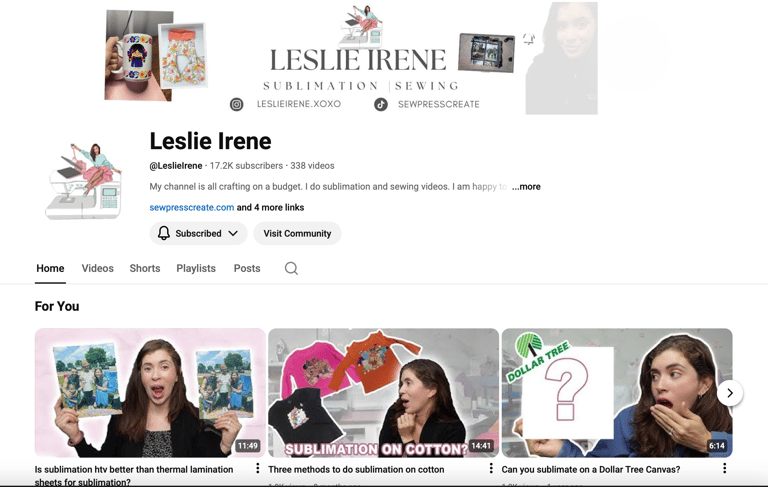768x487 pixels.
Task: Click the Visit Community button
Action: point(297,233)
